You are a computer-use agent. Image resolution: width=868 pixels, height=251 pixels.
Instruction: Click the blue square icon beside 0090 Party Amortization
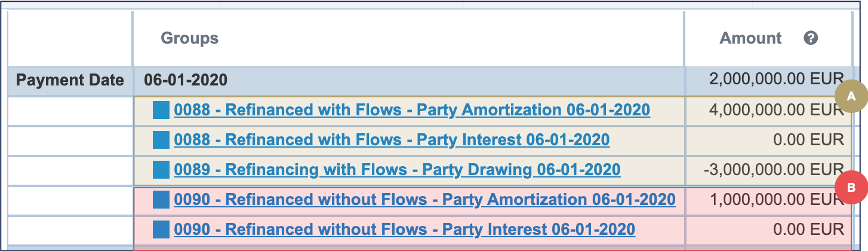pos(161,200)
